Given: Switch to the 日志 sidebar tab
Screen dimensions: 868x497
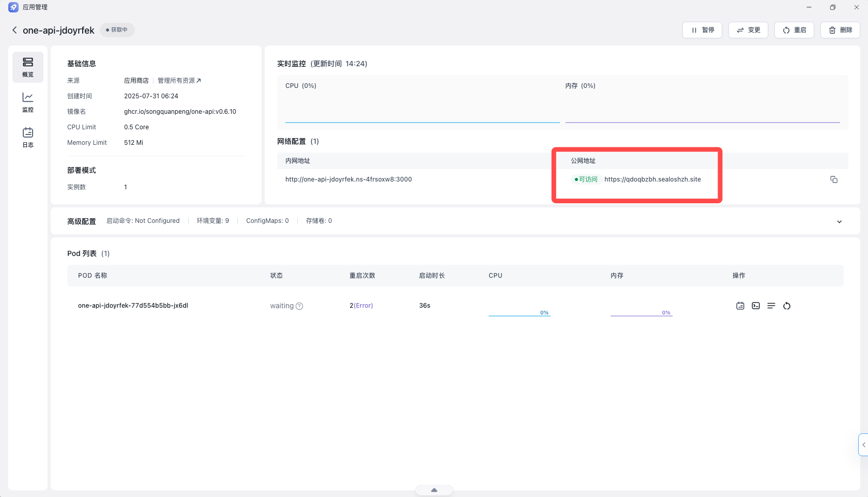Looking at the screenshot, I should (x=28, y=138).
